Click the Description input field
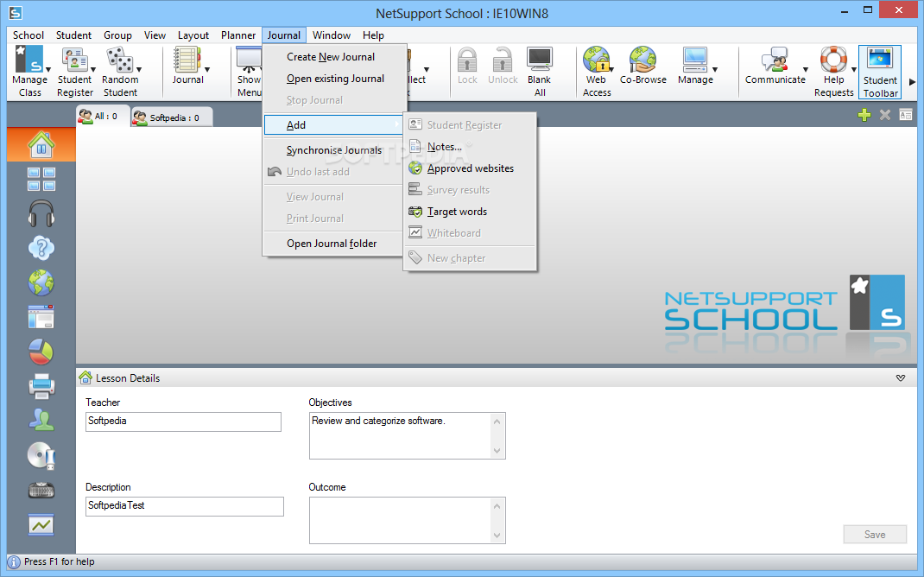 point(185,506)
